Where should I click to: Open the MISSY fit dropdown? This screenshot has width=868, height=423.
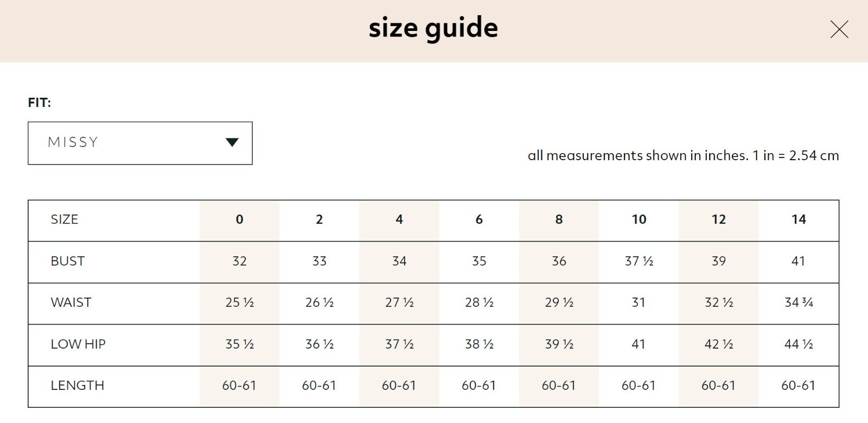point(140,143)
